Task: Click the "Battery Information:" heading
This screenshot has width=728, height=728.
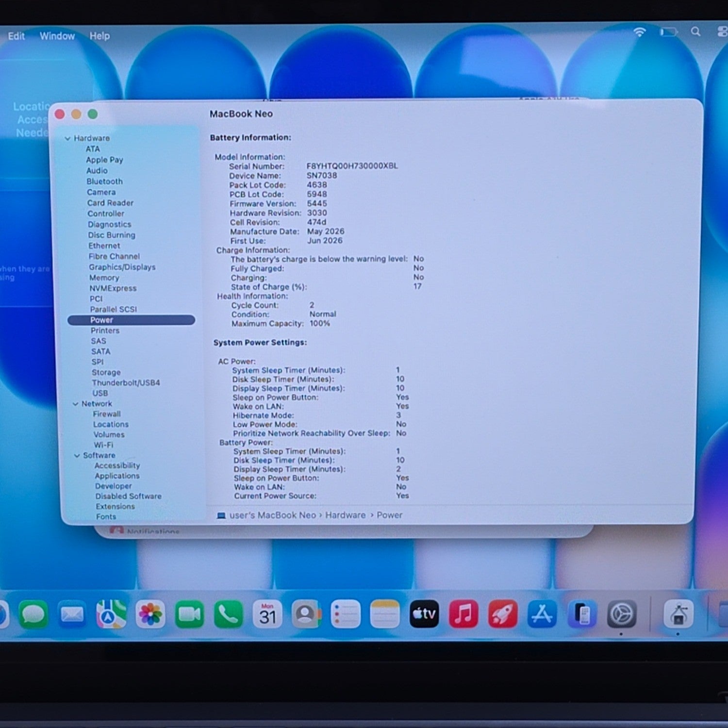Action: [x=250, y=138]
